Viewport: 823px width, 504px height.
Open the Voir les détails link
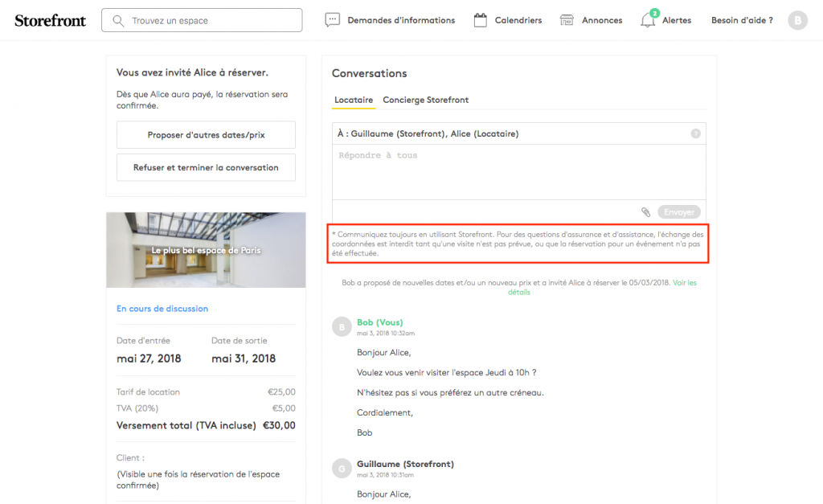tap(684, 283)
